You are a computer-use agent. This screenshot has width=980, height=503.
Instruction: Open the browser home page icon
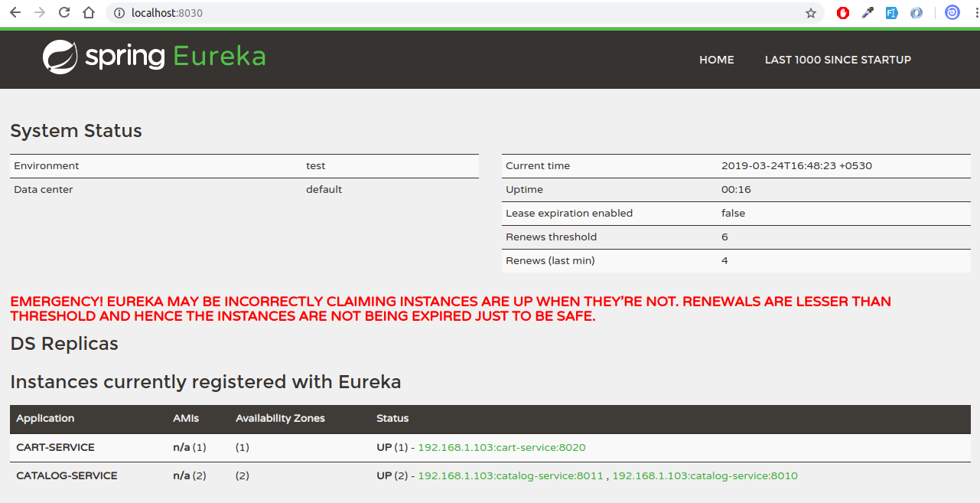pyautogui.click(x=87, y=12)
